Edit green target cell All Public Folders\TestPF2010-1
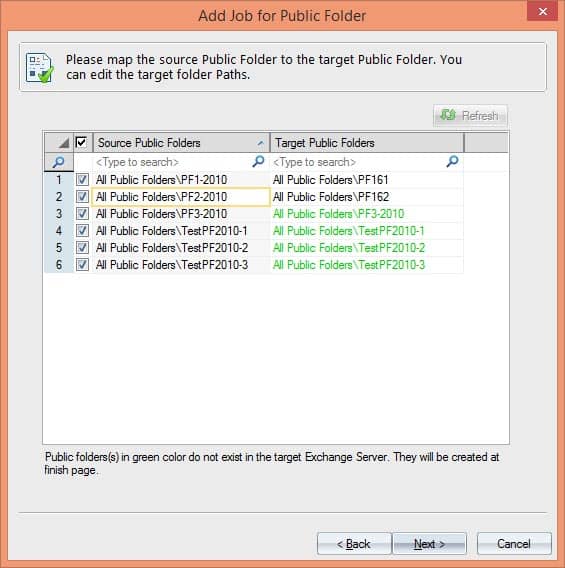 coord(367,231)
